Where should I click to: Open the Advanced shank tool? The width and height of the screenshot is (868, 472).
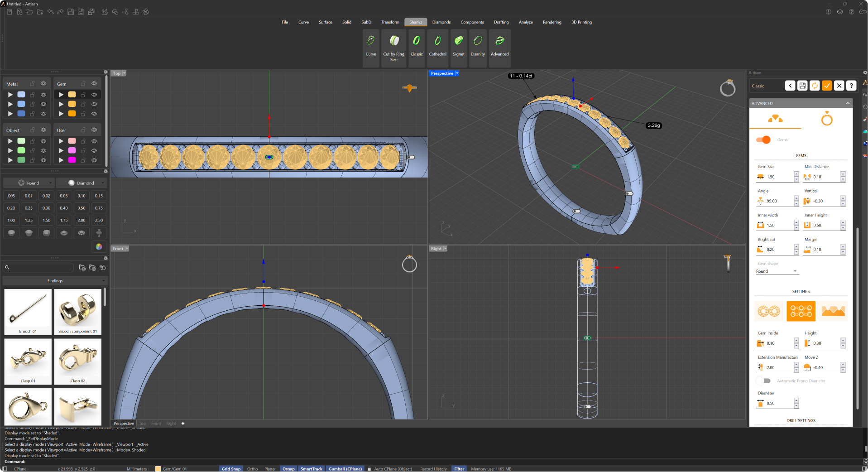500,48
